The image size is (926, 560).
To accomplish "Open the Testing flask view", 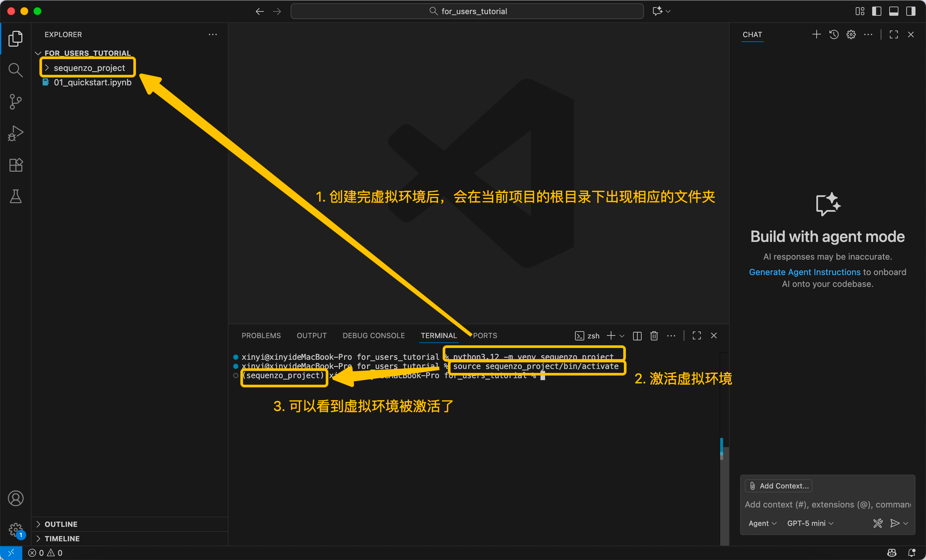I will (15, 196).
